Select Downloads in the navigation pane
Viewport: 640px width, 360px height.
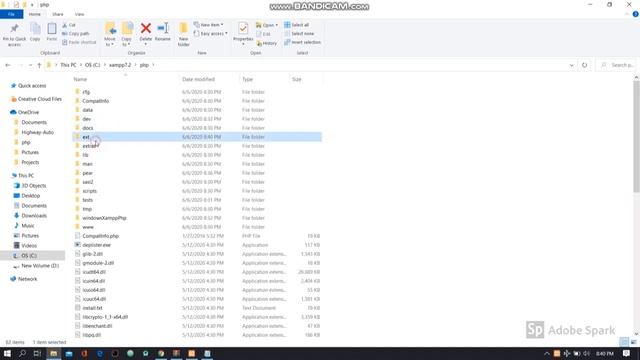point(34,216)
